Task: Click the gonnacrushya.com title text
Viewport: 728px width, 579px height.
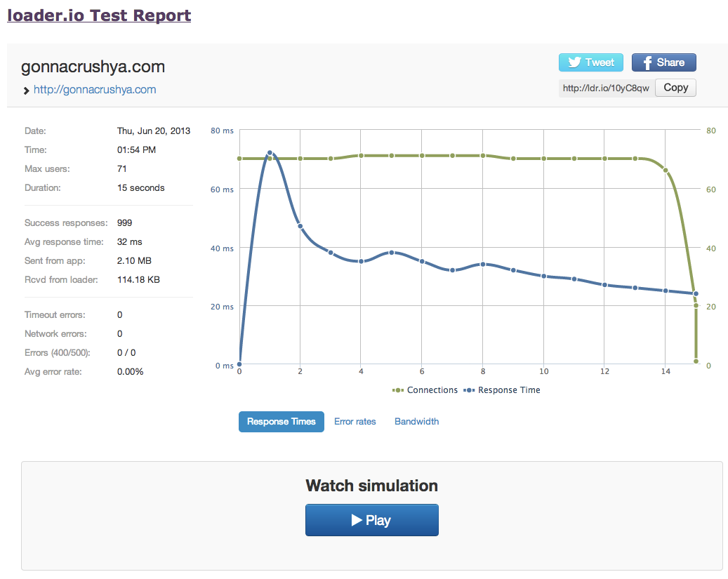Action: coord(93,67)
